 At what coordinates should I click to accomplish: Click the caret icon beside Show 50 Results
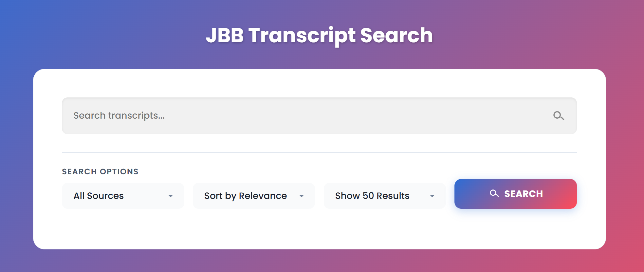[x=432, y=196]
